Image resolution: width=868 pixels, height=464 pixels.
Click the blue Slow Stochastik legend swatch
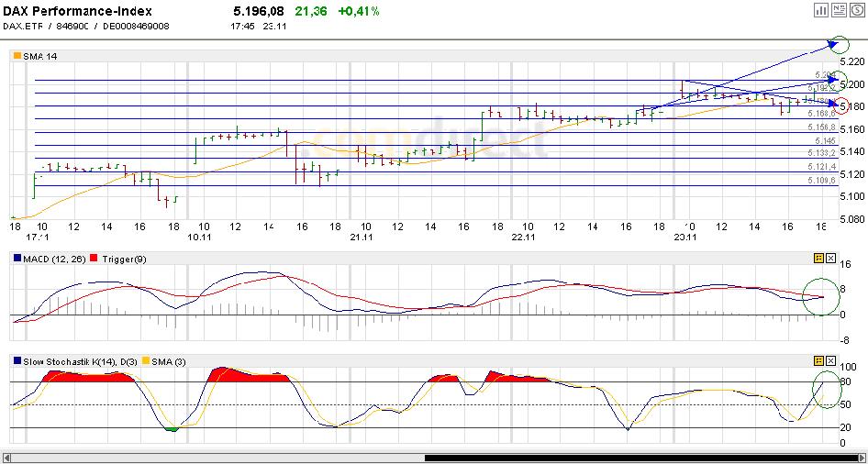click(x=17, y=361)
